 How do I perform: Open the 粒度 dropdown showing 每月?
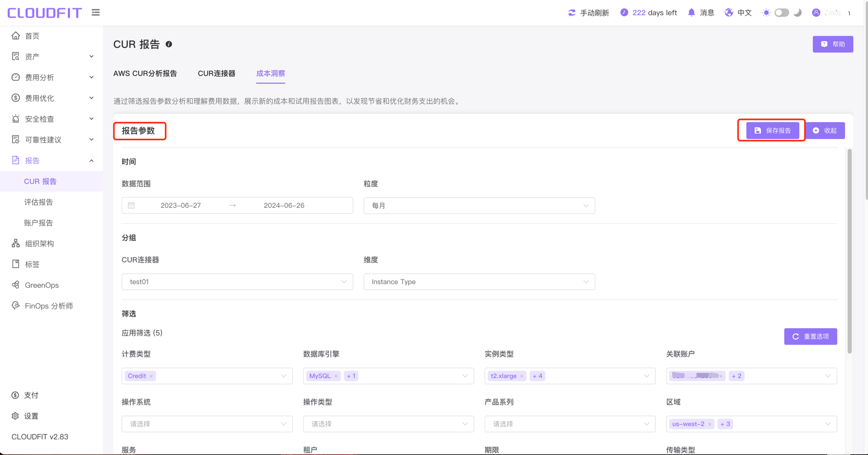click(479, 206)
